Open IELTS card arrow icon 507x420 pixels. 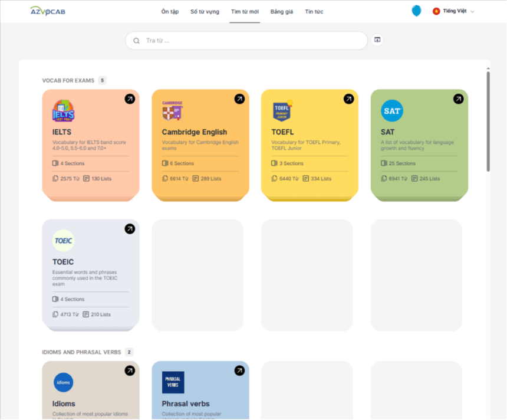[x=130, y=99]
